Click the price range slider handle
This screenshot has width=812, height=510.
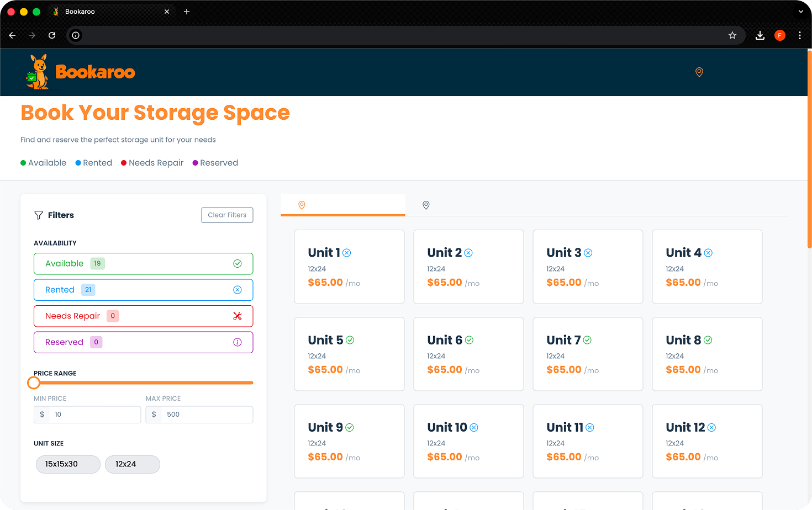pyautogui.click(x=34, y=382)
